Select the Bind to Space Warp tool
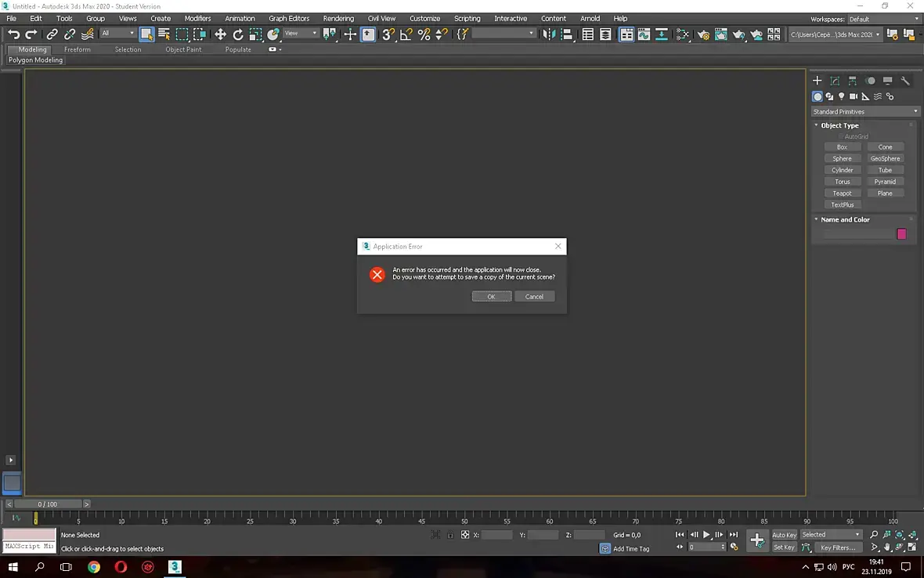Viewport: 924px width, 578px height. click(x=87, y=34)
